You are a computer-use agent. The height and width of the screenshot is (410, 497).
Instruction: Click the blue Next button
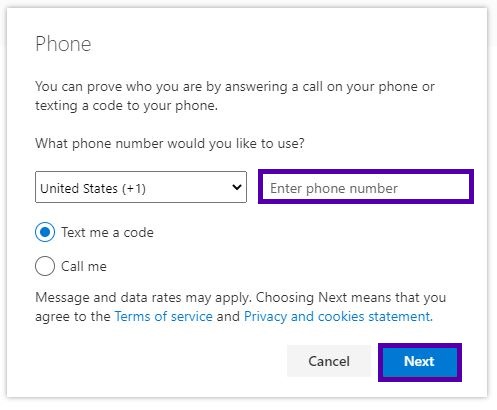[420, 362]
